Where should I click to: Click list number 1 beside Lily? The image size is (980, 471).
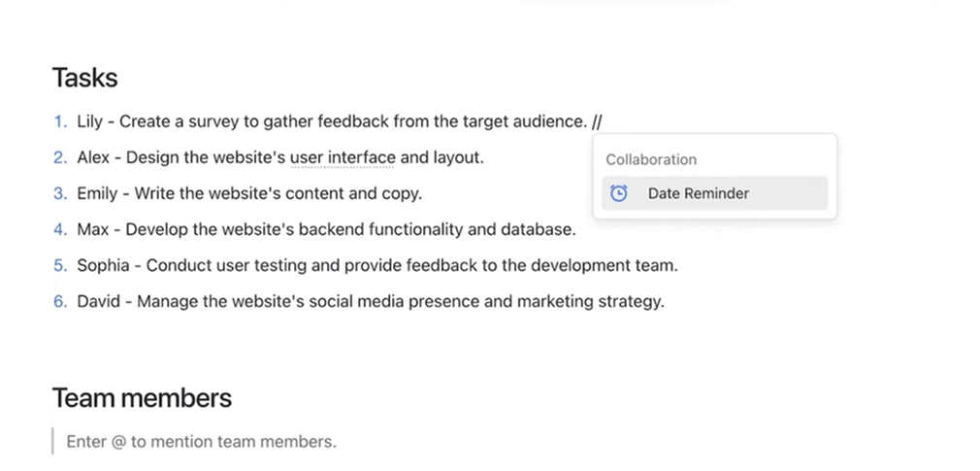(60, 121)
